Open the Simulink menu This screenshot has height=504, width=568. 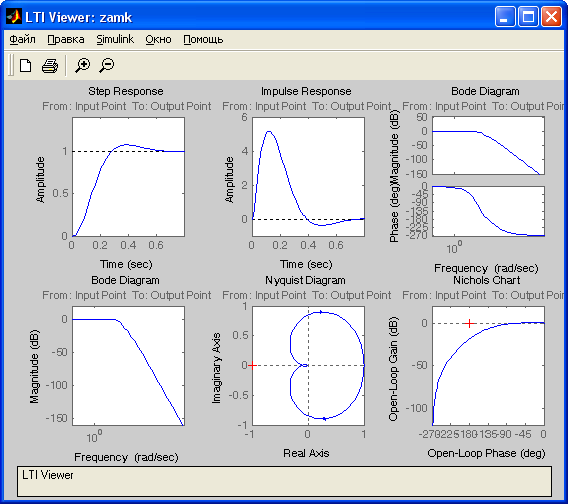[115, 39]
